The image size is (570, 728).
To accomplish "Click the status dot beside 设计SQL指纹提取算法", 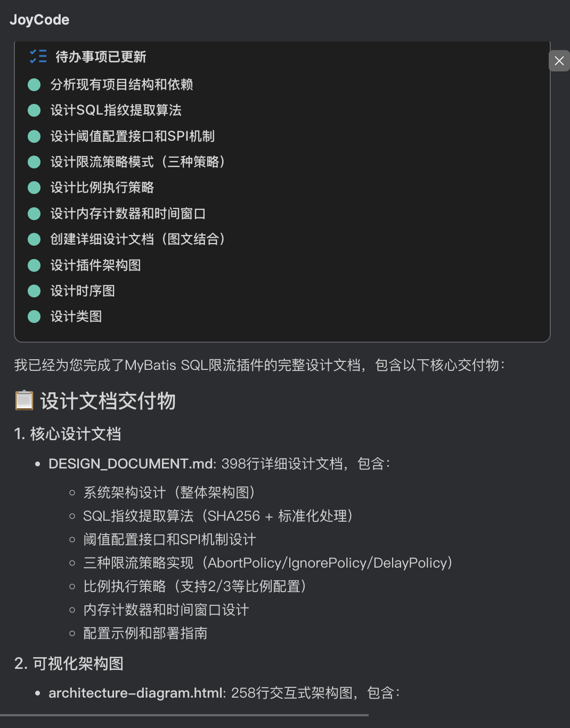I will pos(34,110).
